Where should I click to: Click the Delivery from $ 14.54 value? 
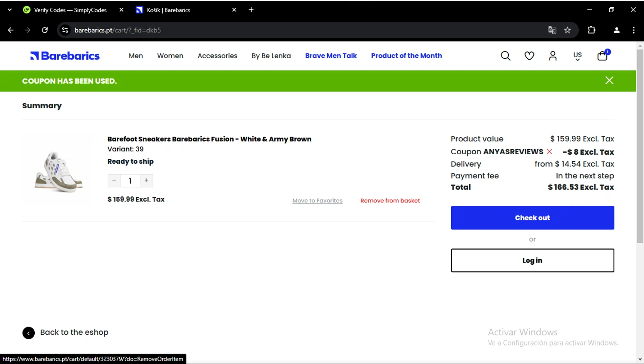click(x=574, y=164)
